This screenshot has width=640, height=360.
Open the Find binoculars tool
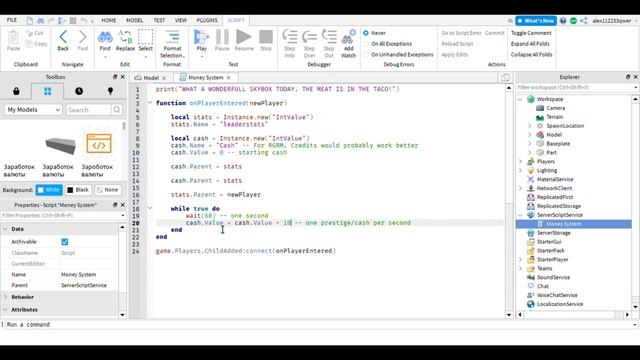point(105,37)
